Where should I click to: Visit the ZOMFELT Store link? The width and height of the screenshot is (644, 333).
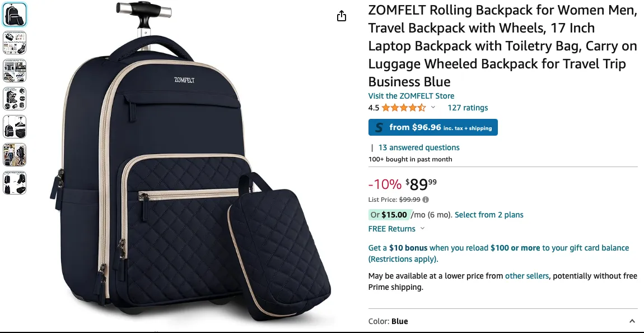[x=411, y=96]
